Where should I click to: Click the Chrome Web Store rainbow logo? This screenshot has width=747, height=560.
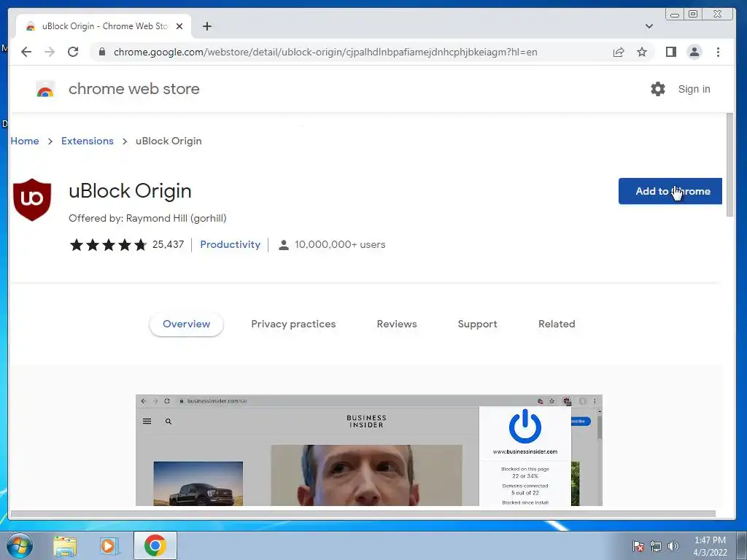point(45,89)
